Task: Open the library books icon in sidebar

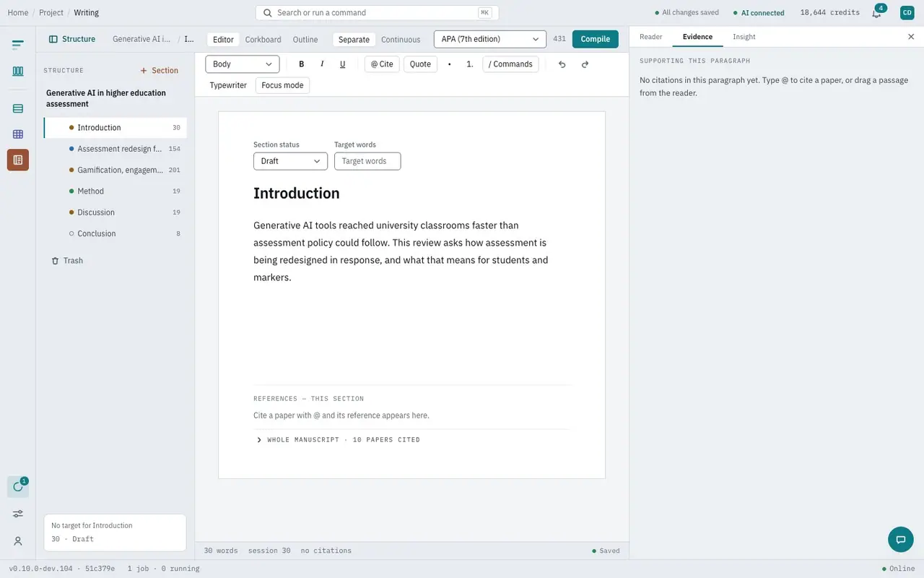Action: click(x=18, y=71)
